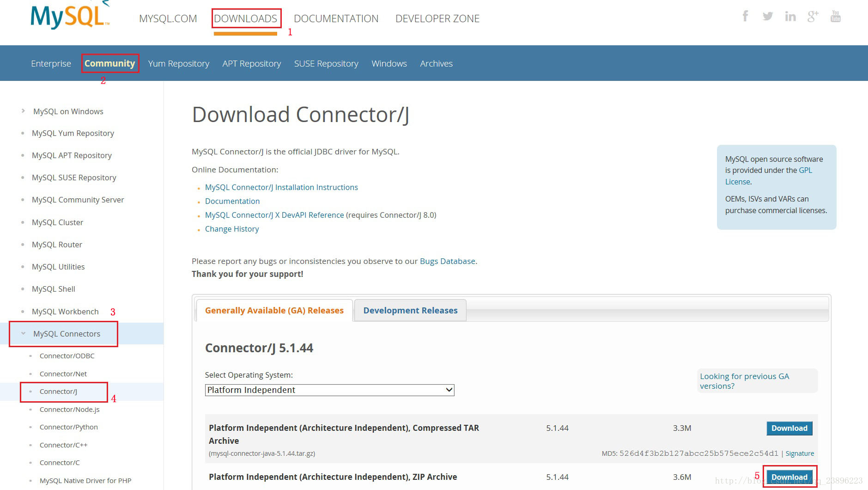Open MySQL Shell sidebar item
The width and height of the screenshot is (868, 490).
(54, 289)
